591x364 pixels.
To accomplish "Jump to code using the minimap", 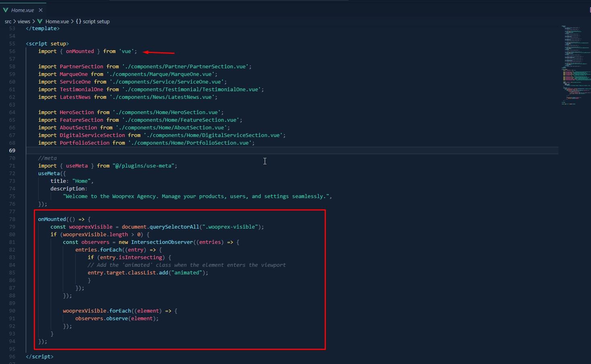I will (575, 64).
